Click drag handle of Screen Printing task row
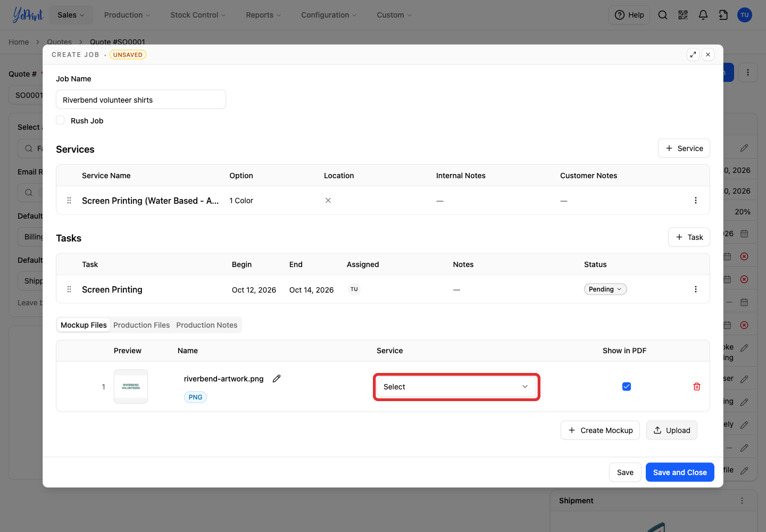Viewport: 766px width, 532px height. tap(69, 289)
